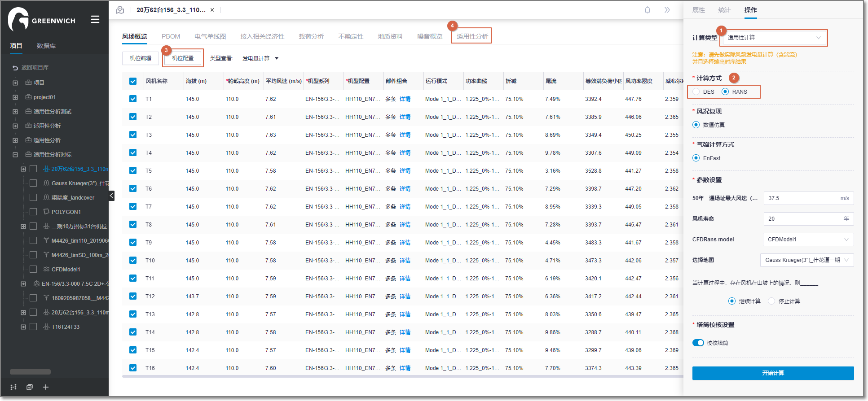The image size is (868, 401).
Task: Click the folder icon of project01
Action: click(x=28, y=97)
